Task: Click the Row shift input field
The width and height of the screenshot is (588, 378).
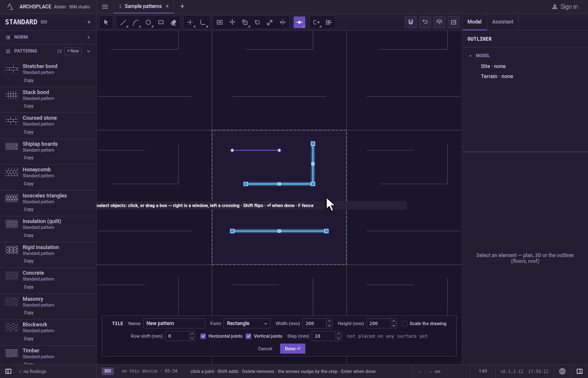Action: click(177, 336)
